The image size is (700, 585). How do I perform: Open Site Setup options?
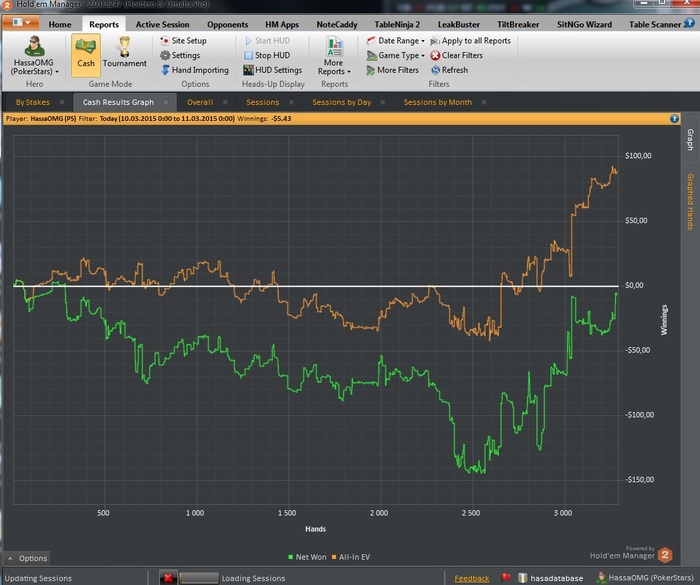click(183, 41)
